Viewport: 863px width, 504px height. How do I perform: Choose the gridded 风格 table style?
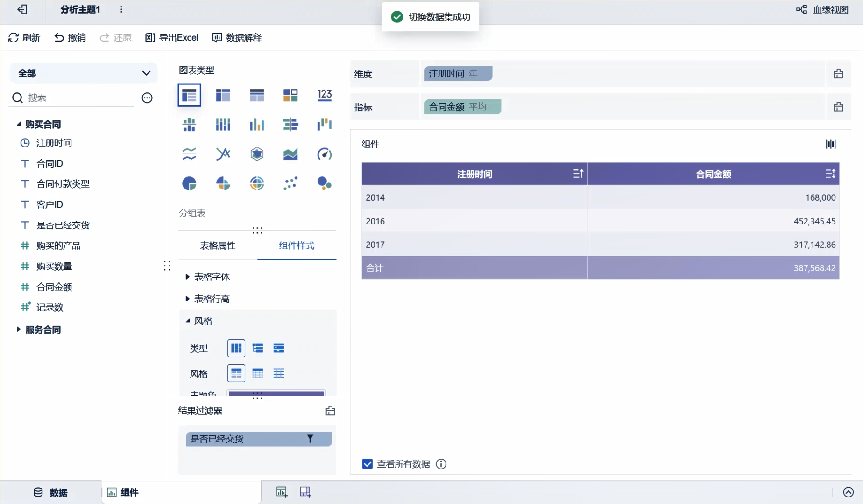[258, 373]
